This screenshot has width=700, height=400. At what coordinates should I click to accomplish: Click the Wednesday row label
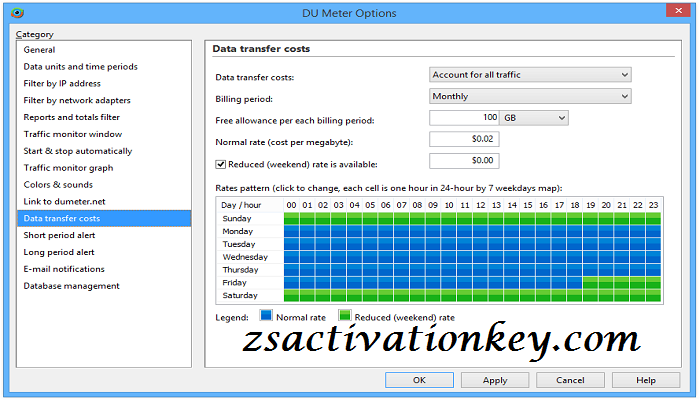pyautogui.click(x=245, y=257)
